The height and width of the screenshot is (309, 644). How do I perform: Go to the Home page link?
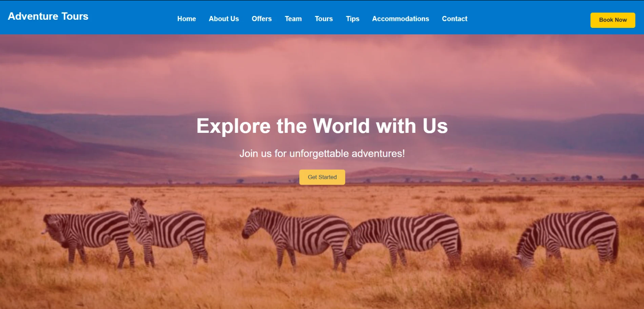point(186,19)
